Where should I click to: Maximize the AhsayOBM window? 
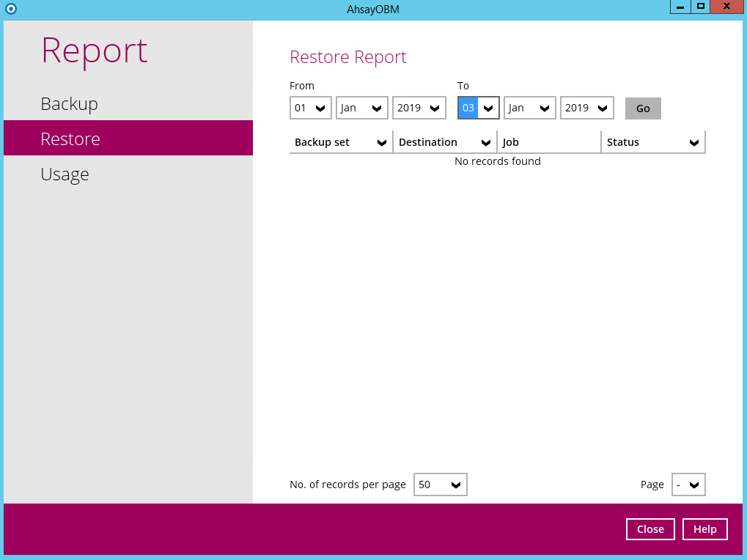pyautogui.click(x=701, y=7)
